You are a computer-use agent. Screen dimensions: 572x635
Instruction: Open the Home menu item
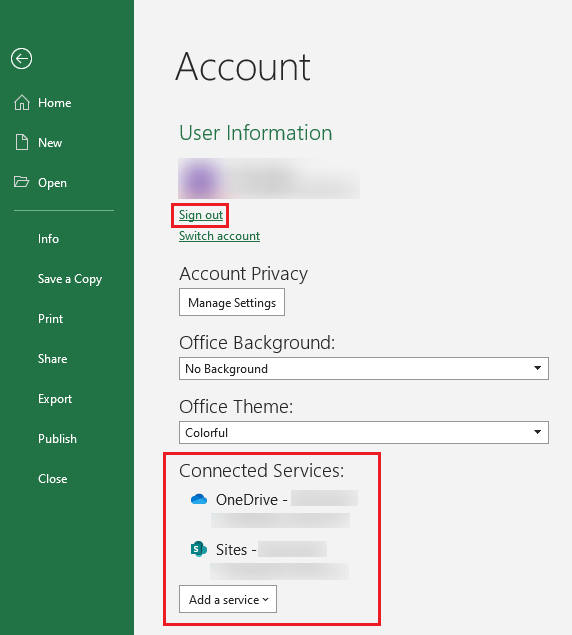click(55, 102)
